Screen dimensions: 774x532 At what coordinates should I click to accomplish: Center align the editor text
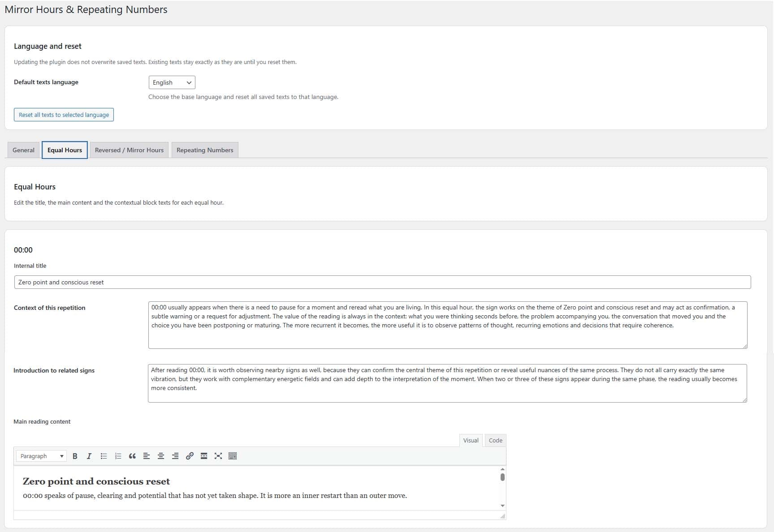click(161, 456)
